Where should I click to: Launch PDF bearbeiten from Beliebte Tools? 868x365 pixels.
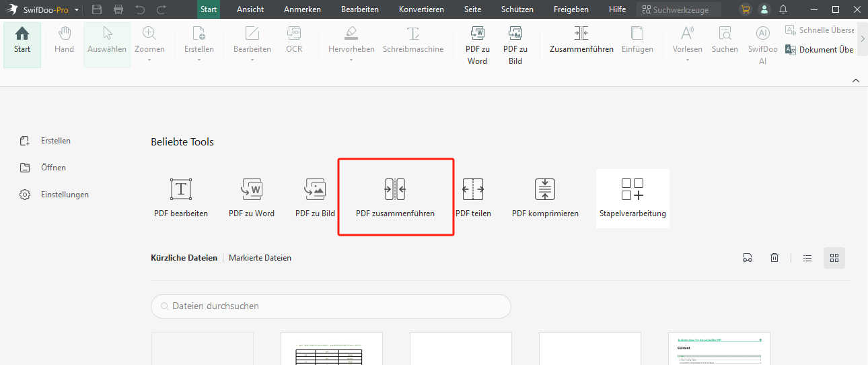pos(181,196)
